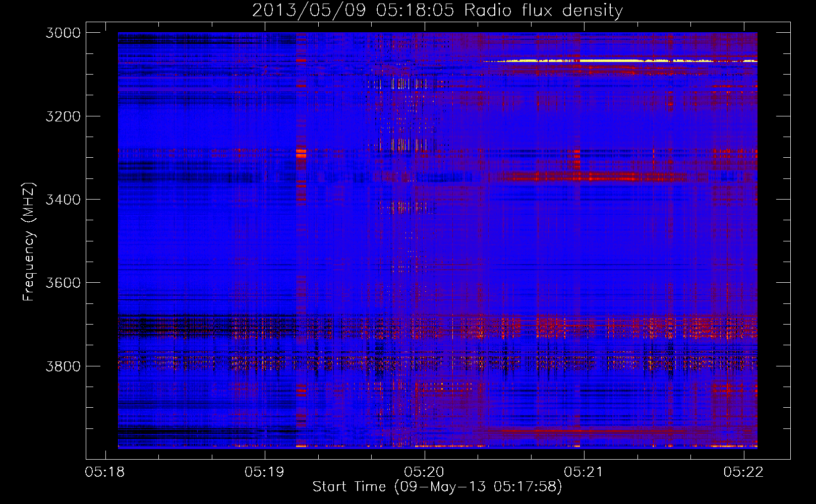
Task: Select the 3400 frequency axis label
Action: [63, 200]
